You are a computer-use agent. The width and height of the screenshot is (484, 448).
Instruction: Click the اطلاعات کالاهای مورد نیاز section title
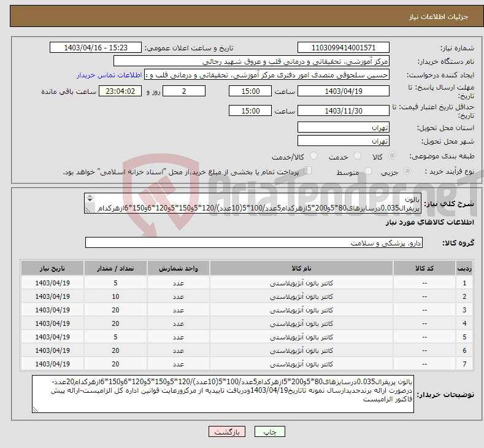pos(429,222)
